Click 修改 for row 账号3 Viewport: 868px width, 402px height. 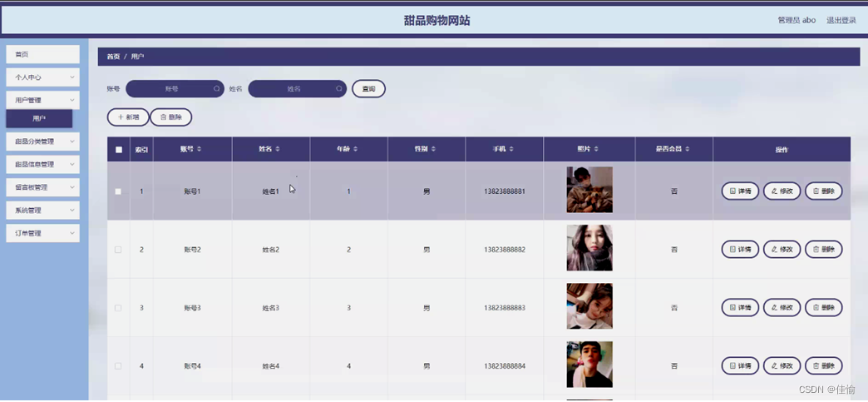click(x=782, y=308)
